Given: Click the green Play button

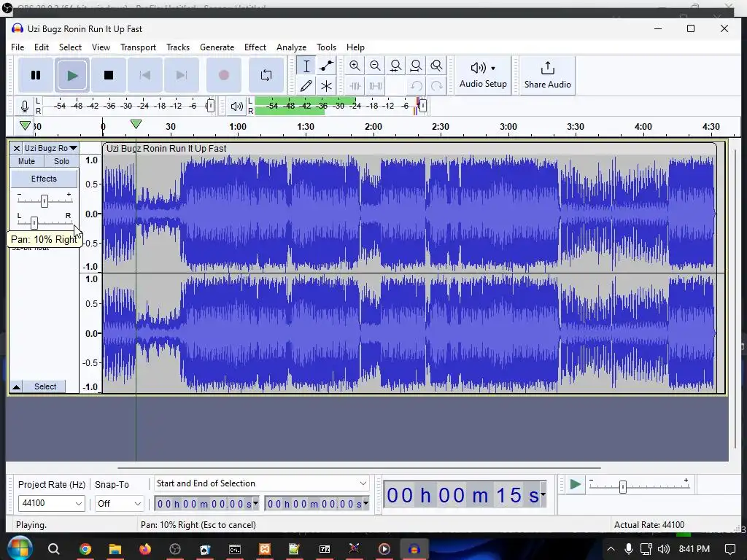Looking at the screenshot, I should coord(72,75).
